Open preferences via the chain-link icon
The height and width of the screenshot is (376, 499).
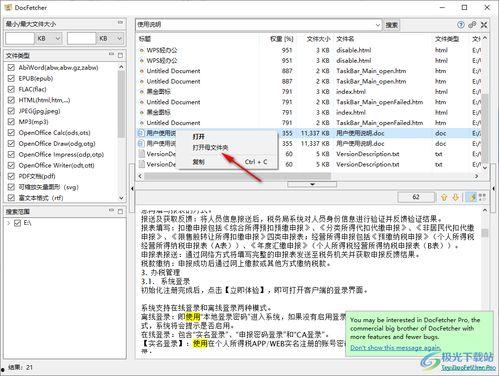click(x=472, y=25)
